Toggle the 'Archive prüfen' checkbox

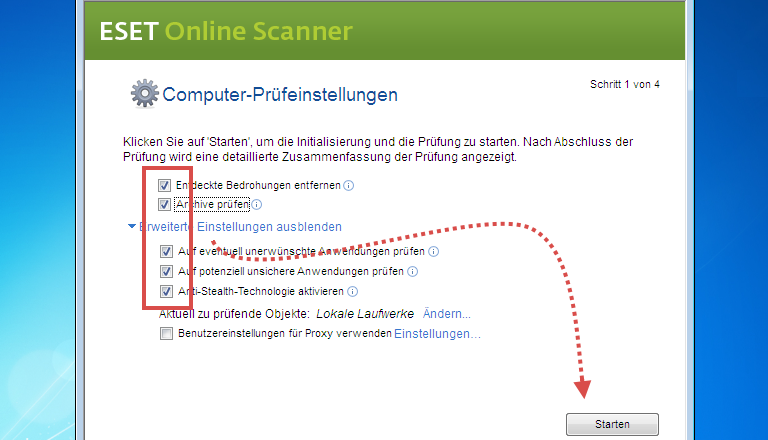(164, 204)
